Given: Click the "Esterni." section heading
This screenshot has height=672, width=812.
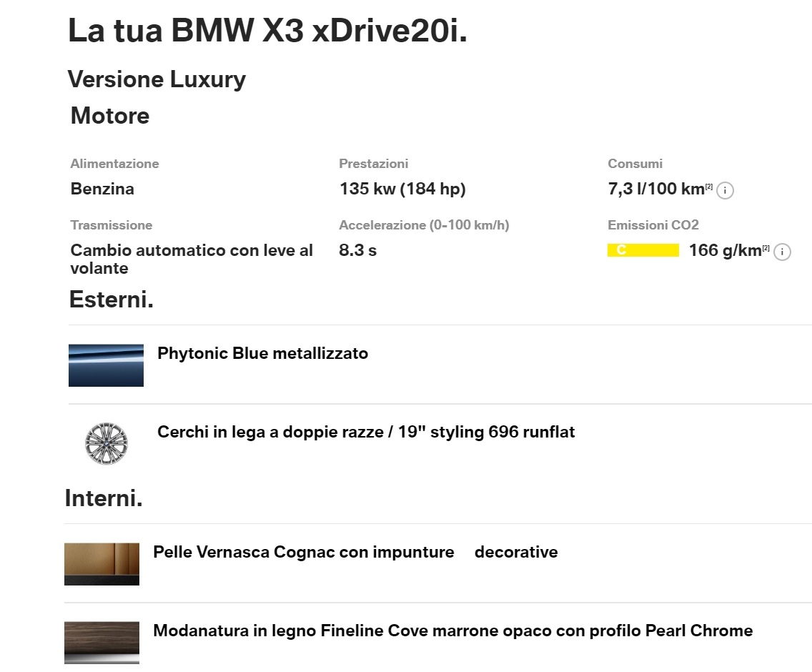Looking at the screenshot, I should (112, 300).
